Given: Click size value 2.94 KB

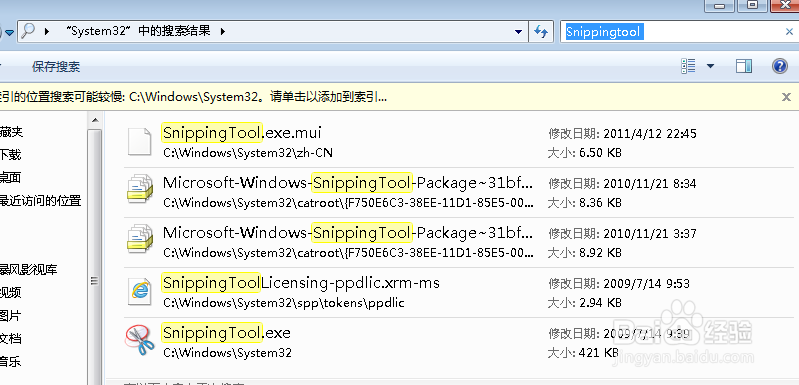Looking at the screenshot, I should [x=600, y=303].
